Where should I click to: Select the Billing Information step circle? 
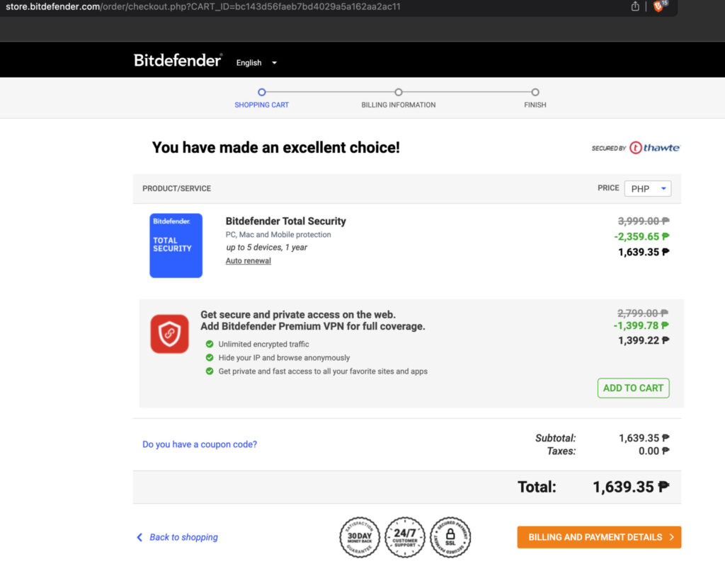(399, 92)
